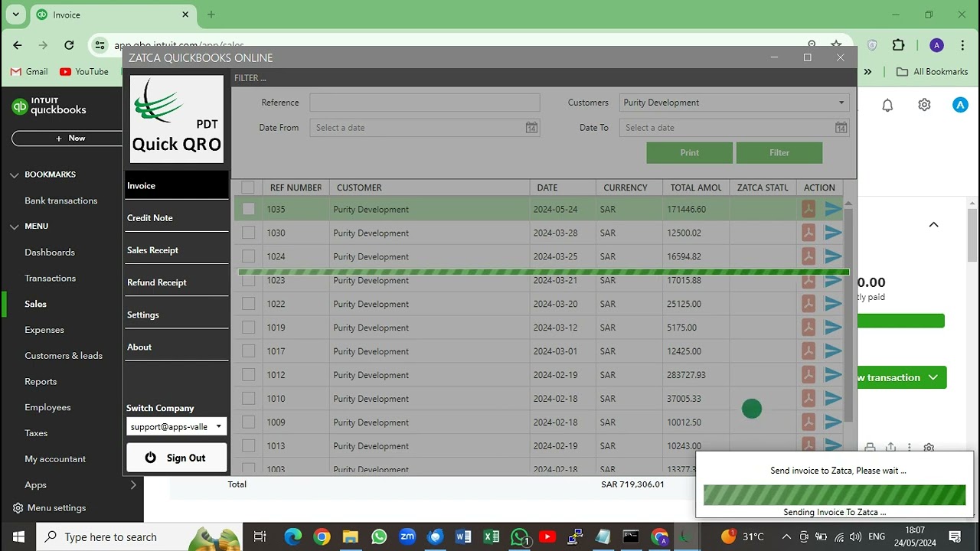Image resolution: width=980 pixels, height=551 pixels.
Task: Open Microsoft Word from the taskbar
Action: point(463,536)
